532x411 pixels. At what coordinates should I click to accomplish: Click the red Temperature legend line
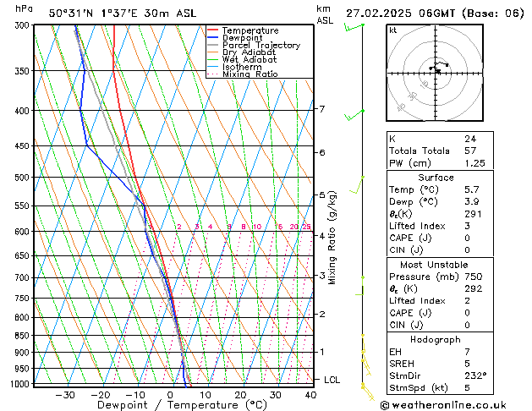pyautogui.click(x=212, y=30)
